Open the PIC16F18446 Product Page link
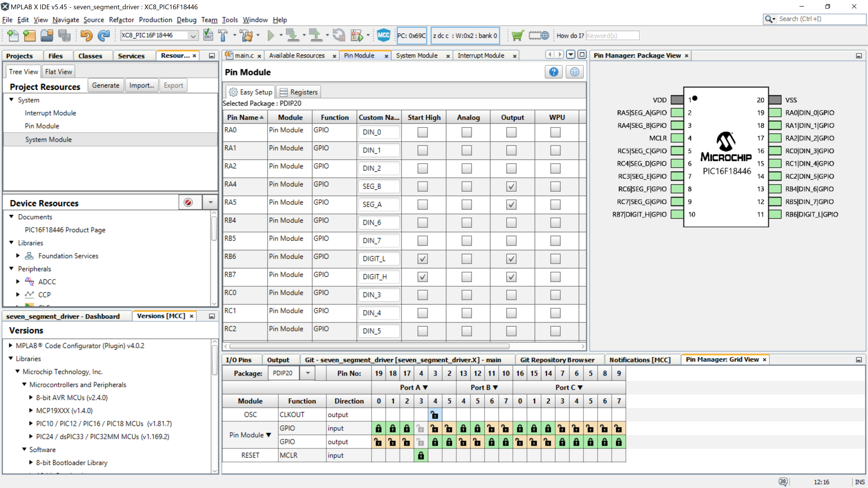The height and width of the screenshot is (488, 868). [x=65, y=230]
